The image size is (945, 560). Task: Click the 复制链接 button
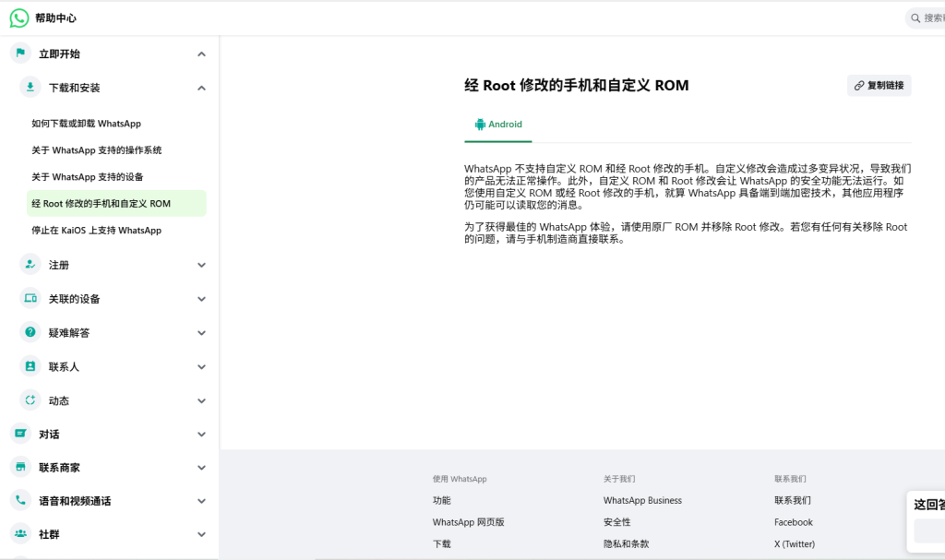pos(879,86)
